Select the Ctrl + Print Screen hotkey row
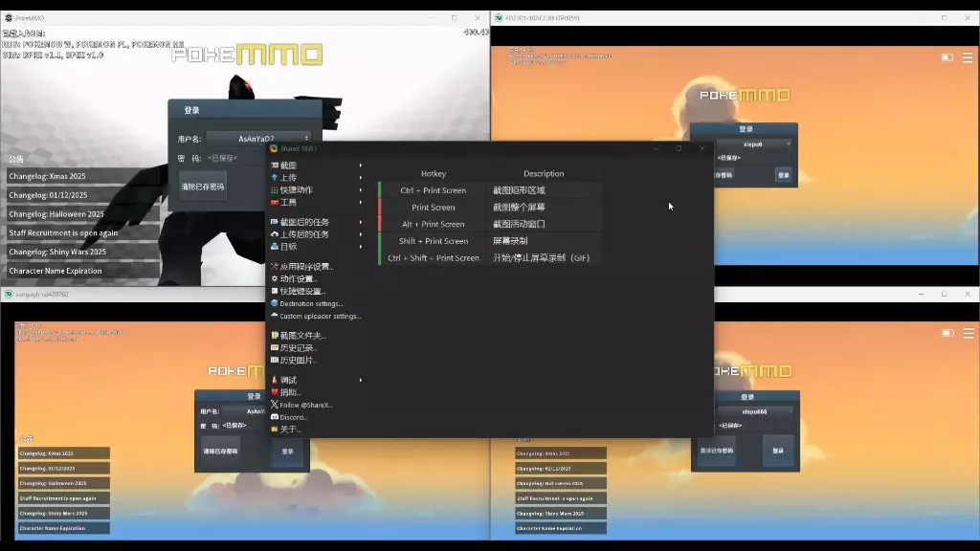The width and height of the screenshot is (980, 551). (491, 190)
